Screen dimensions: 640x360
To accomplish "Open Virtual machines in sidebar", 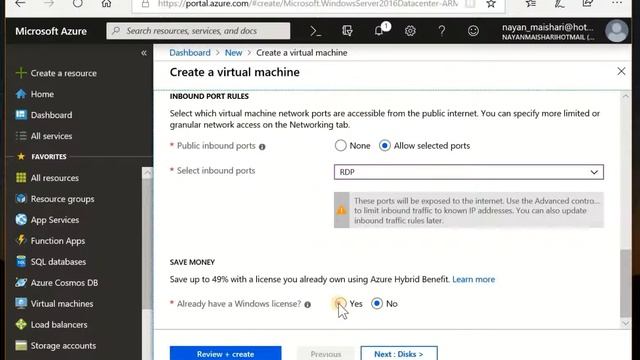I will (62, 303).
